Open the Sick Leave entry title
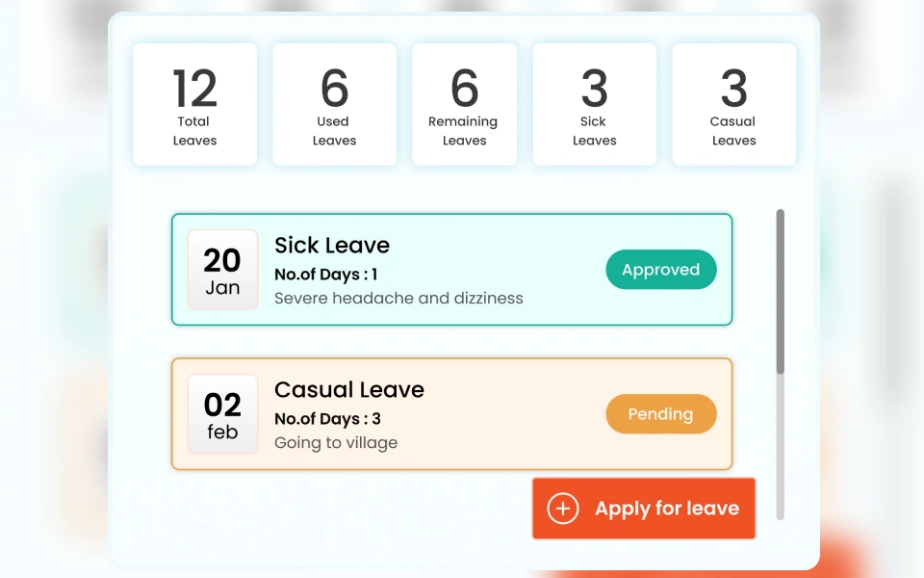Viewport: 924px width, 578px height. pos(332,246)
